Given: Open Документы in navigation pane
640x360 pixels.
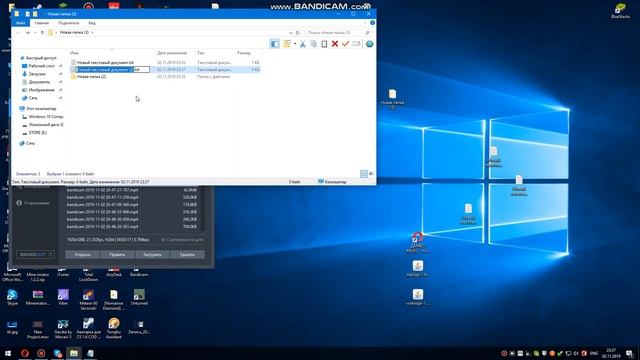Looking at the screenshot, I should (39, 82).
